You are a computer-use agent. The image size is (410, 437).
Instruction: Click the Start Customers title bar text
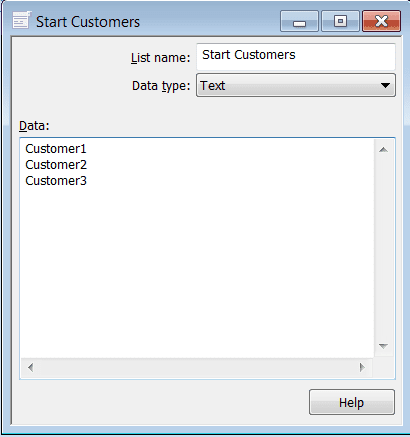pos(88,22)
